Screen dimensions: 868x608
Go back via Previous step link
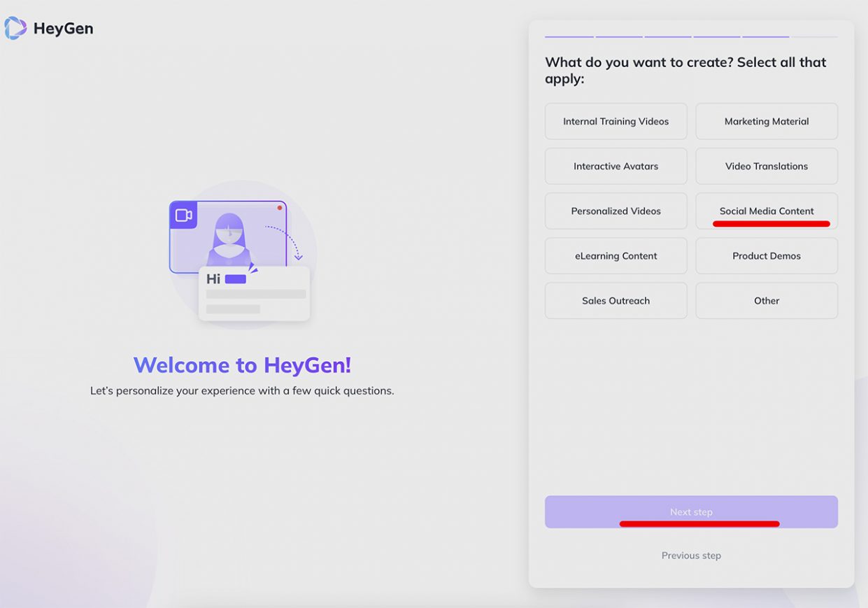tap(691, 556)
